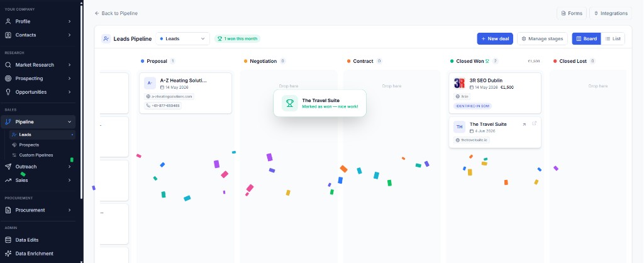Click the Manage stages button
Screen dimensions: 644x263
[x=542, y=38]
